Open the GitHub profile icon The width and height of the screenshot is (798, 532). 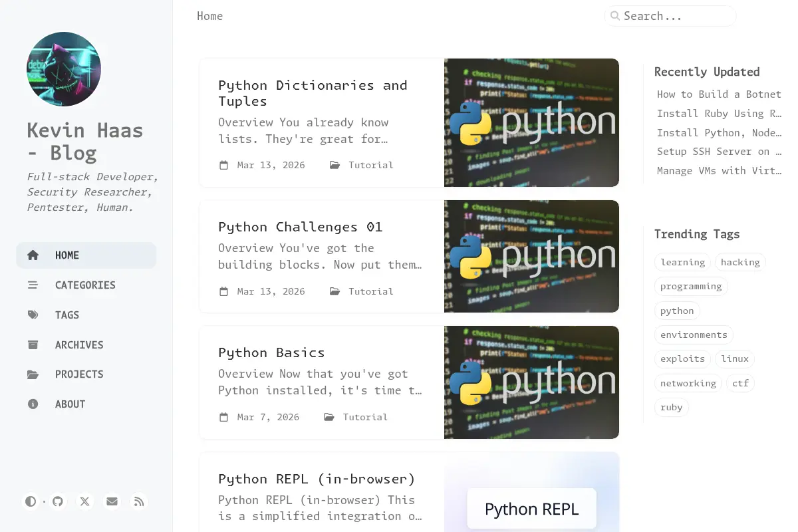pos(58,501)
